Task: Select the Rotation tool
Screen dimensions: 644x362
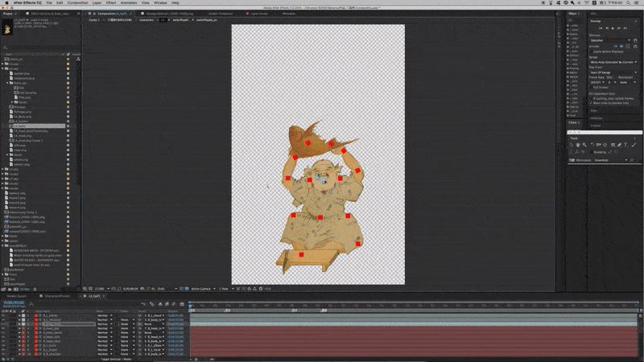Action: (592, 145)
